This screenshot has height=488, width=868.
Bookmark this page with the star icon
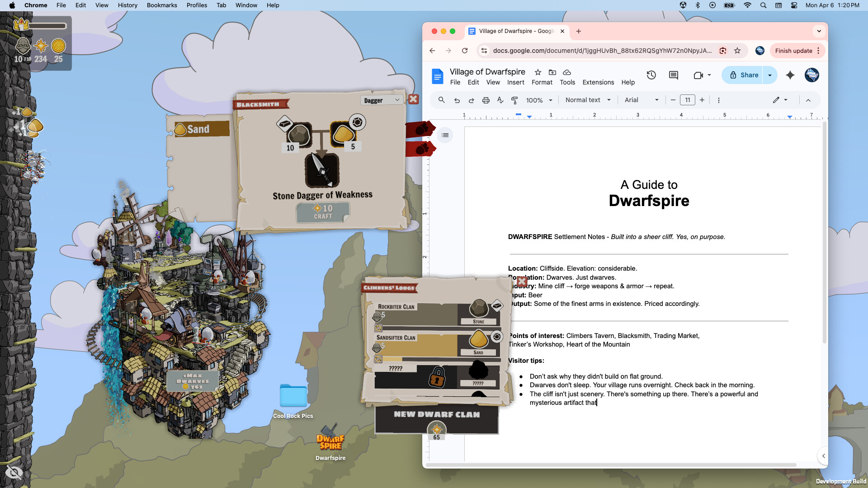(737, 51)
